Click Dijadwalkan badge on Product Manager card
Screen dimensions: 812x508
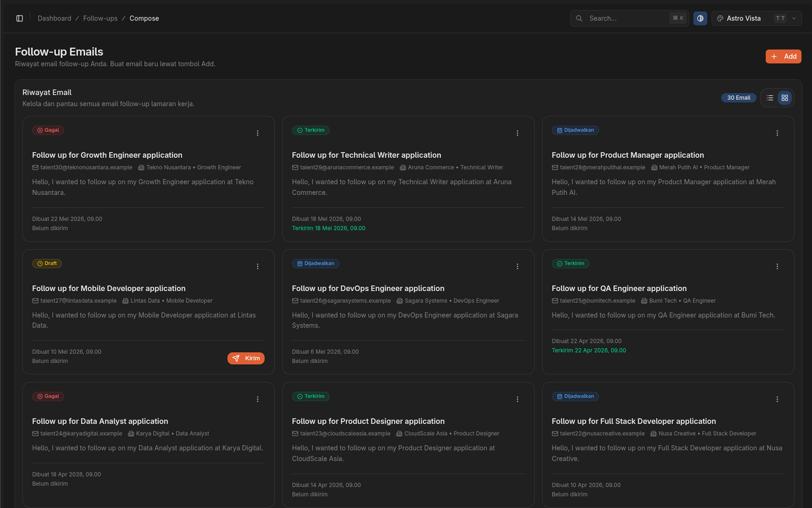coord(575,130)
